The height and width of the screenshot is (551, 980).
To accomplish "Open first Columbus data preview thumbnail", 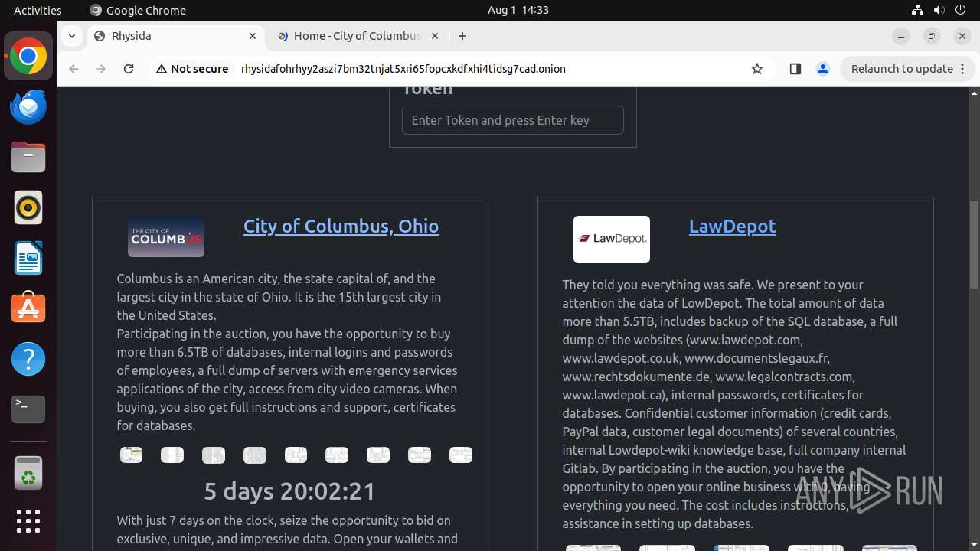I will click(x=131, y=455).
